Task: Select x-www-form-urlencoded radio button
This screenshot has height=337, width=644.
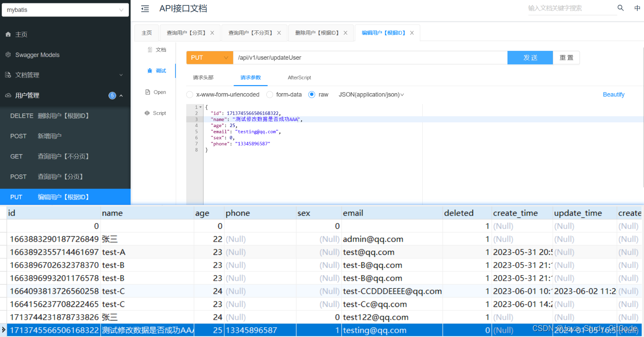Action: [190, 94]
